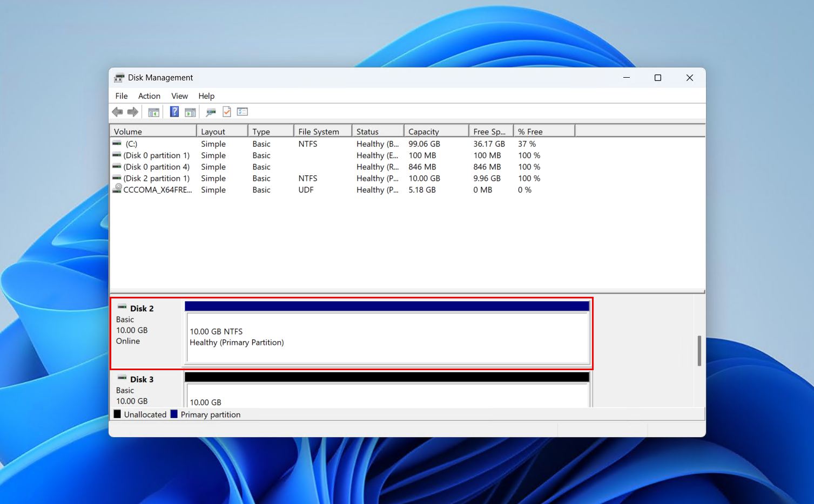Screen dimensions: 814x504
Task: Click the Type column header
Action: click(x=271, y=131)
